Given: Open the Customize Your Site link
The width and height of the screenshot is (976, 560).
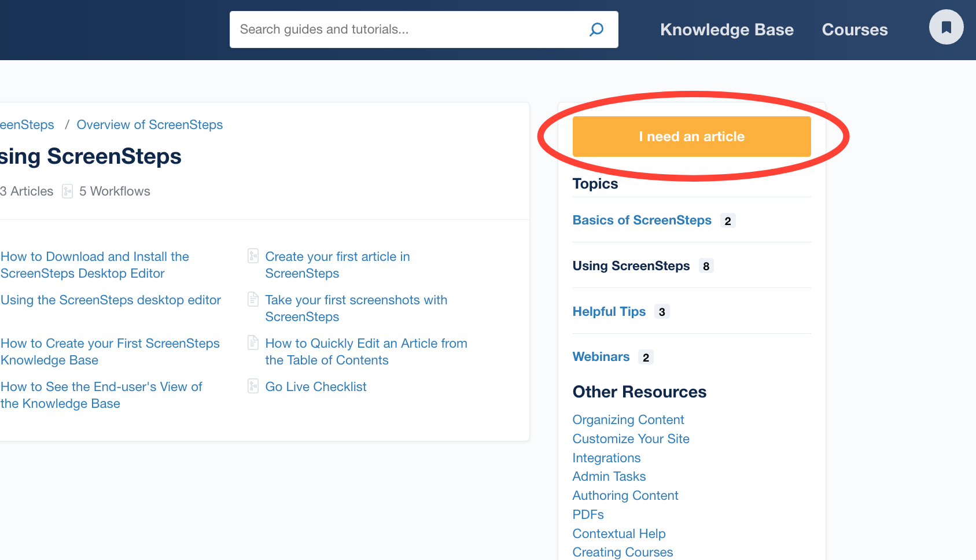Looking at the screenshot, I should coord(631,439).
